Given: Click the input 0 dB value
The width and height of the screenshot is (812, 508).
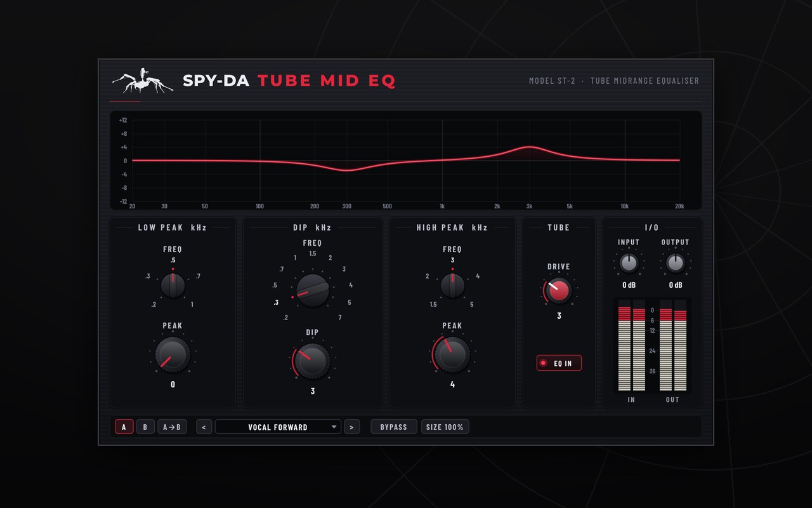Looking at the screenshot, I should [x=629, y=285].
